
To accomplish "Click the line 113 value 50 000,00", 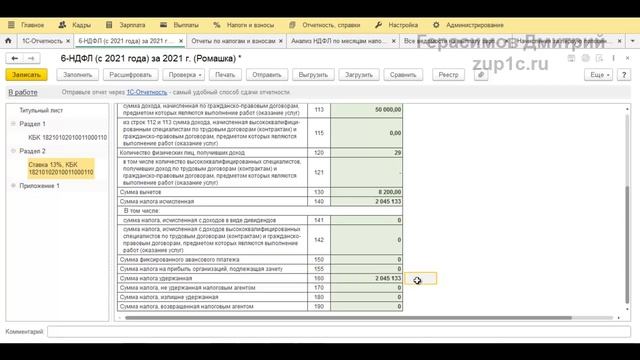I will pyautogui.click(x=366, y=110).
